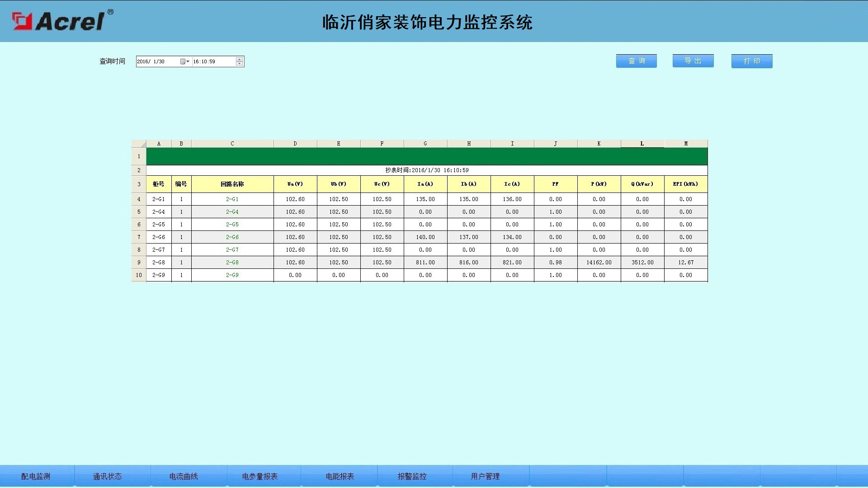
Task: Click green circuit name 2-G5
Action: click(x=232, y=225)
